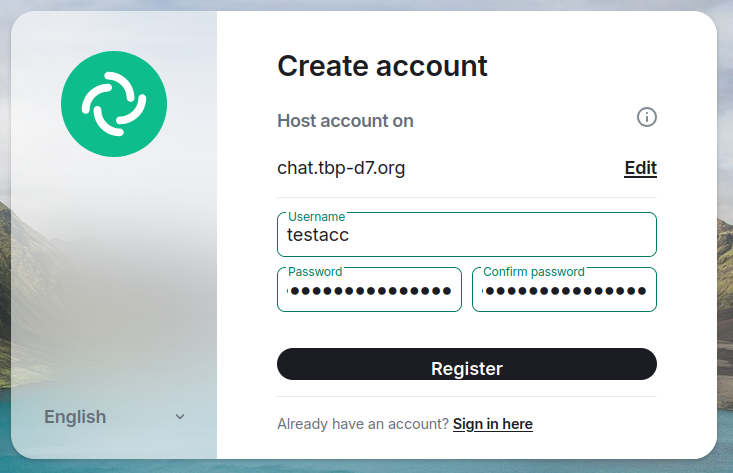This screenshot has height=473, width=733.
Task: Click the Password floating label
Action: pos(315,271)
